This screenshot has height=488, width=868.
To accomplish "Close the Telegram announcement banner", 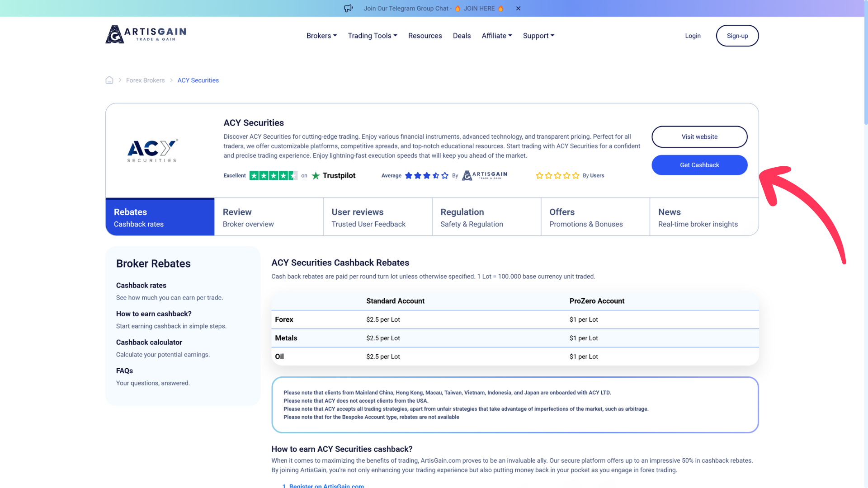I will click(x=518, y=9).
